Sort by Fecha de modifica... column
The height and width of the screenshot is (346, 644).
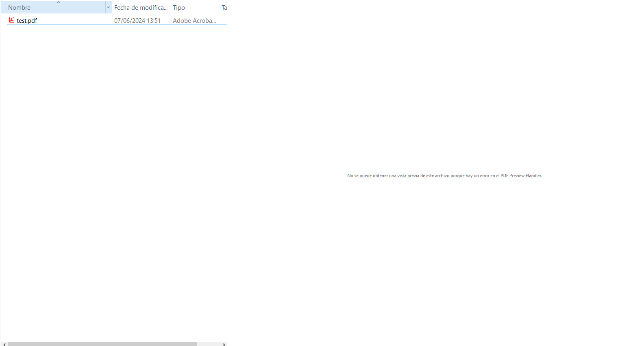coord(141,7)
